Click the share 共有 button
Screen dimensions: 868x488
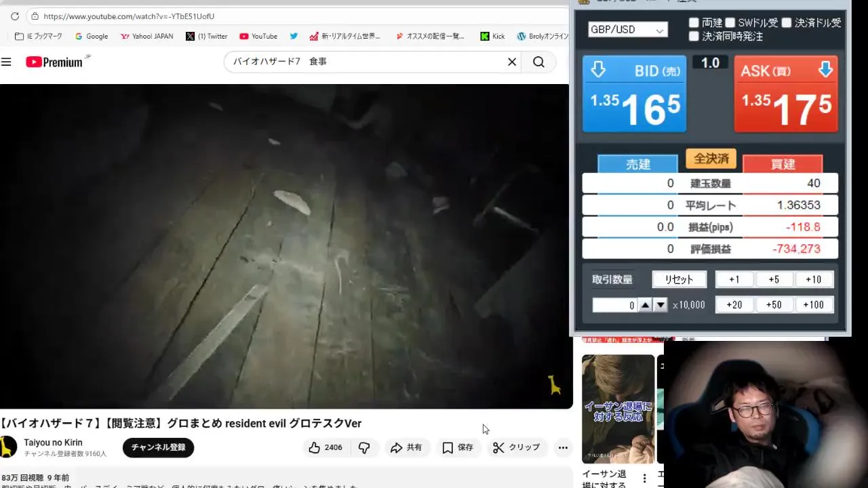pyautogui.click(x=406, y=447)
